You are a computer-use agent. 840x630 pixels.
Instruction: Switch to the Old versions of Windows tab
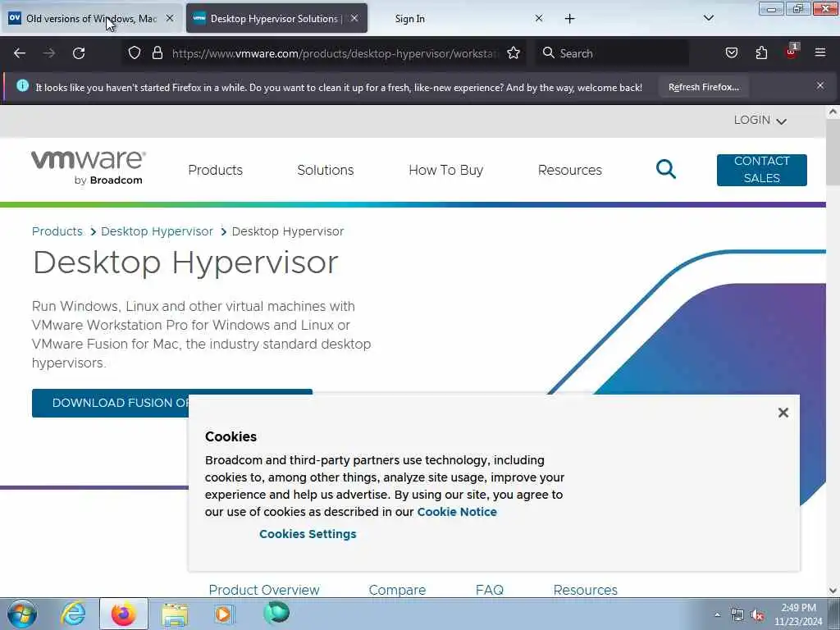click(x=91, y=19)
